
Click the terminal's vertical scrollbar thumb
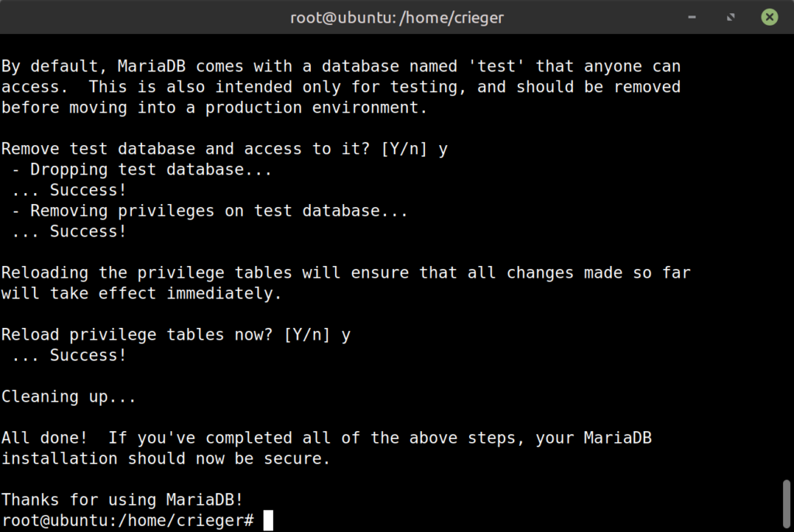click(x=786, y=504)
